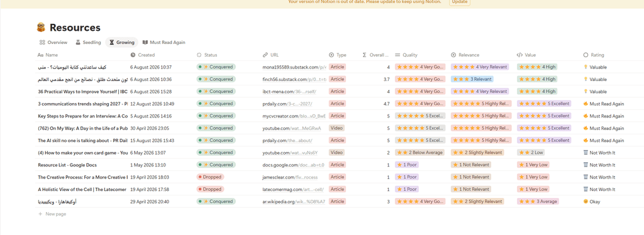Click the Resources page icon
Screen dimensions: 644x235
[x=41, y=28]
